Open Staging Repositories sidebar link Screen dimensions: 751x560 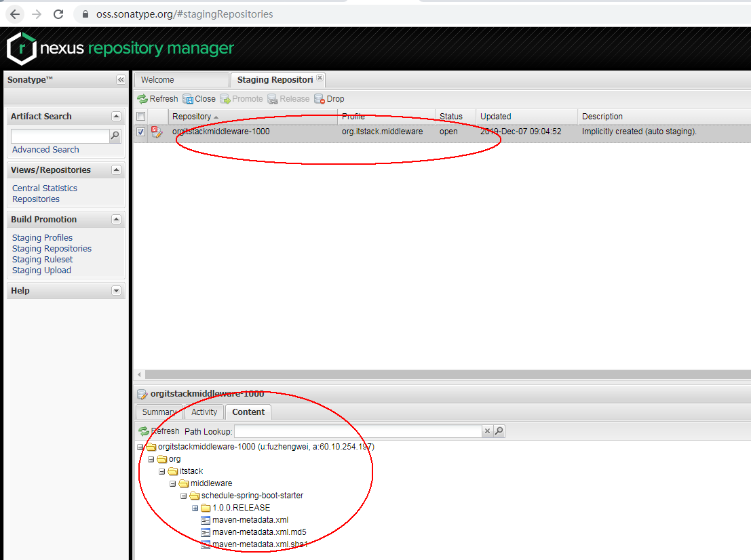[52, 249]
